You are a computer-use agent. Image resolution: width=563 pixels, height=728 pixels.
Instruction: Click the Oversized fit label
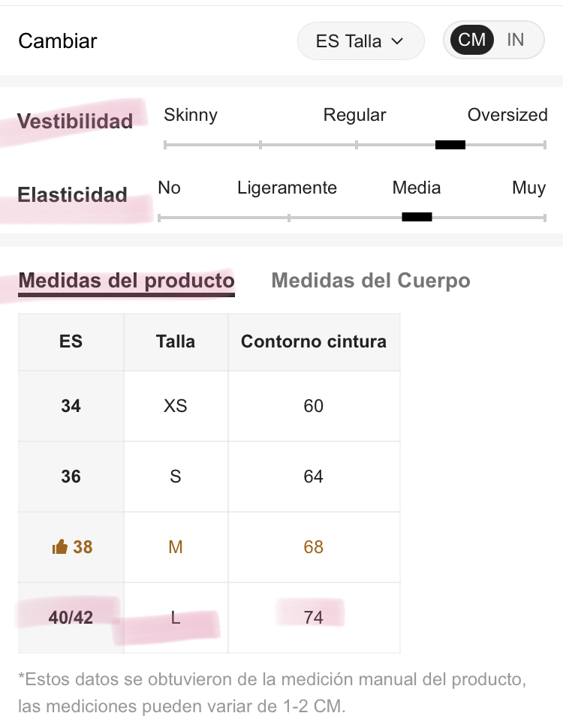507,115
